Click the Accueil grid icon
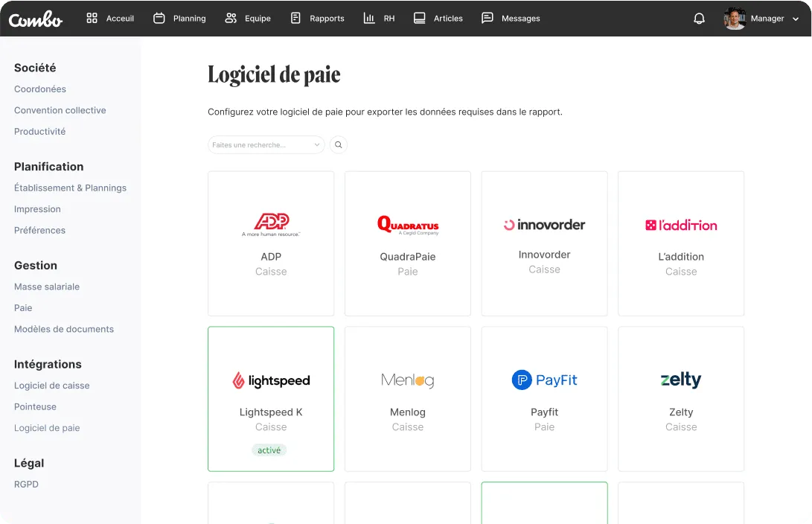Viewport: 812px width, 524px height. click(x=92, y=18)
